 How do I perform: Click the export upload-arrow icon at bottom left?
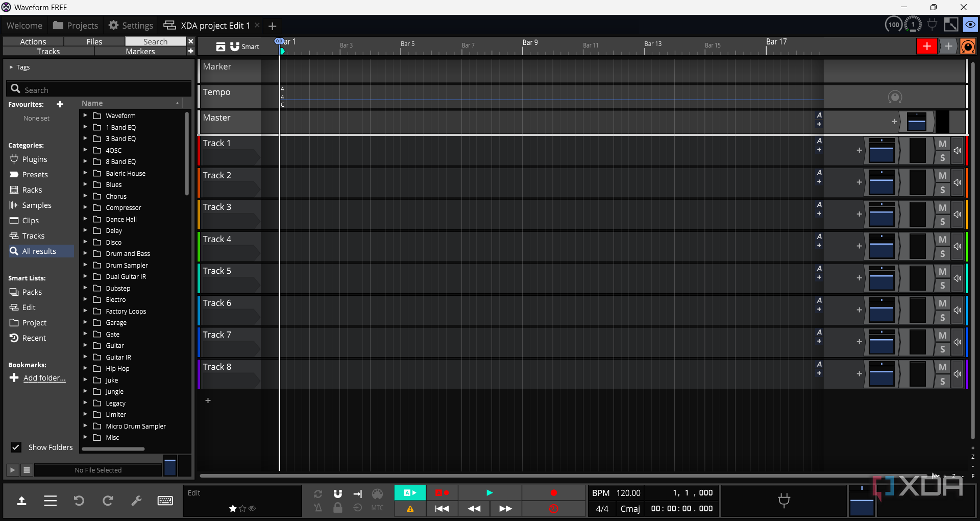21,501
